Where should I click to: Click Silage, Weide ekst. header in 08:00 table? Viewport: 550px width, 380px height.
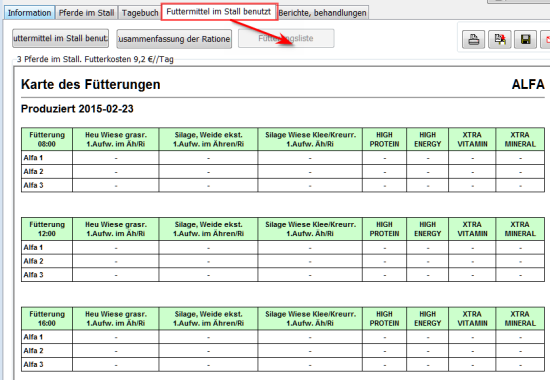[208, 139]
